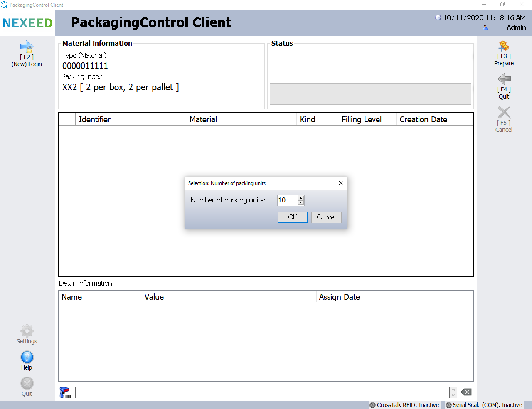532x409 pixels.
Task: Increase number of packing units
Action: [x=301, y=198]
